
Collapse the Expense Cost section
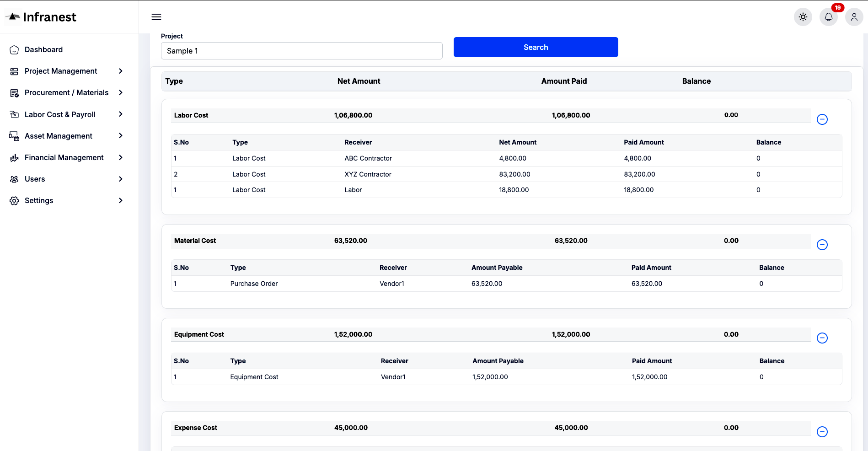point(822,432)
